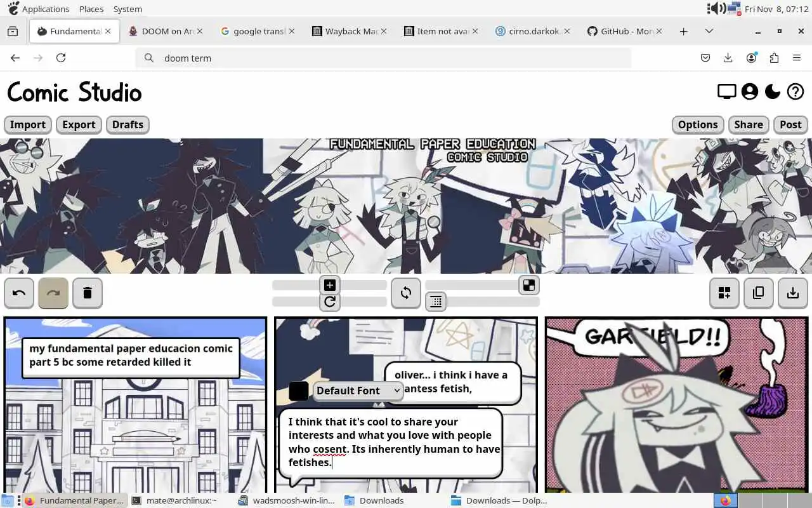Close the Fundamental browser tab
This screenshot has height=508, width=812.
[x=108, y=31]
